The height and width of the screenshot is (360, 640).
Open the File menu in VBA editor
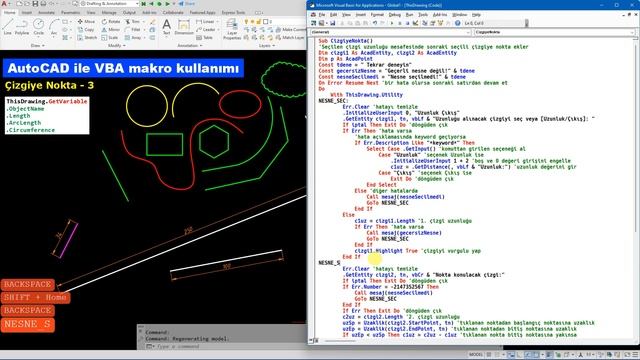(322, 15)
